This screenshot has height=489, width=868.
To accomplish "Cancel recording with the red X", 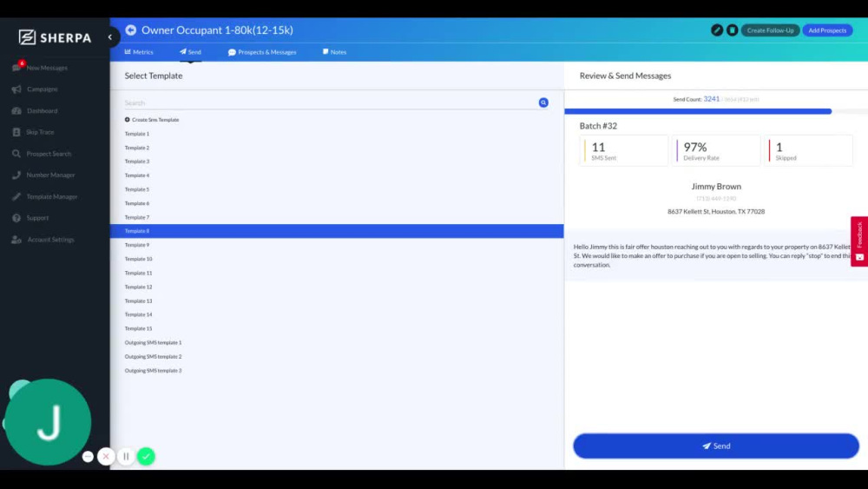I will 106,456.
